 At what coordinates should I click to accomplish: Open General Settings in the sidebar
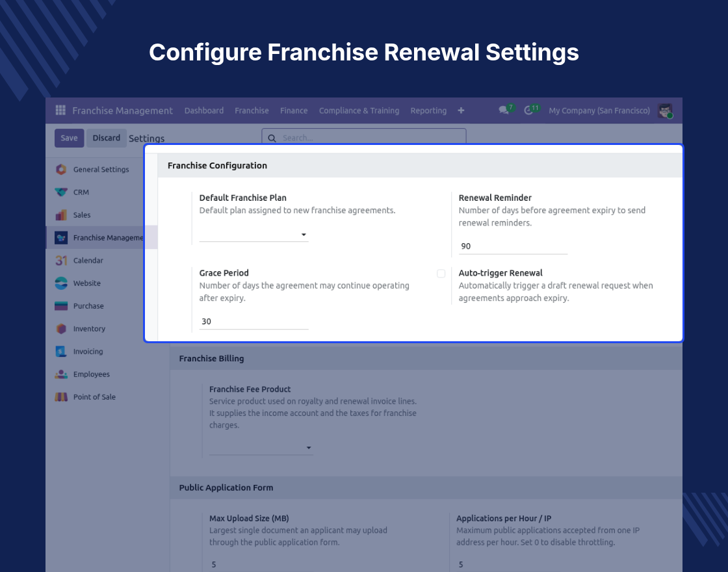[x=101, y=170]
